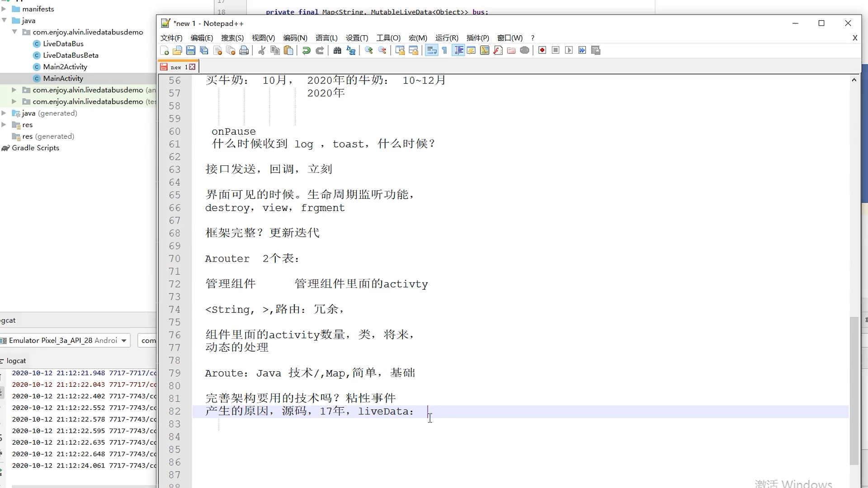Save the current document

tap(191, 50)
